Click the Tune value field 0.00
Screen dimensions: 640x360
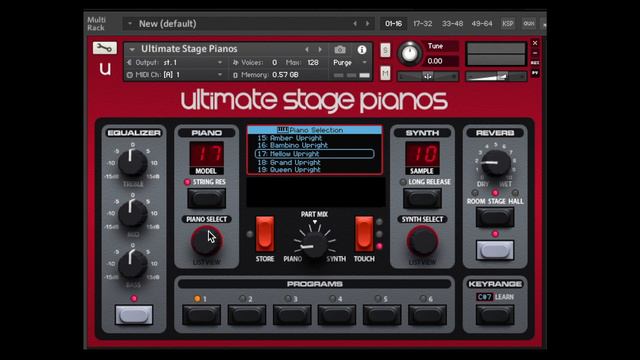(x=441, y=61)
